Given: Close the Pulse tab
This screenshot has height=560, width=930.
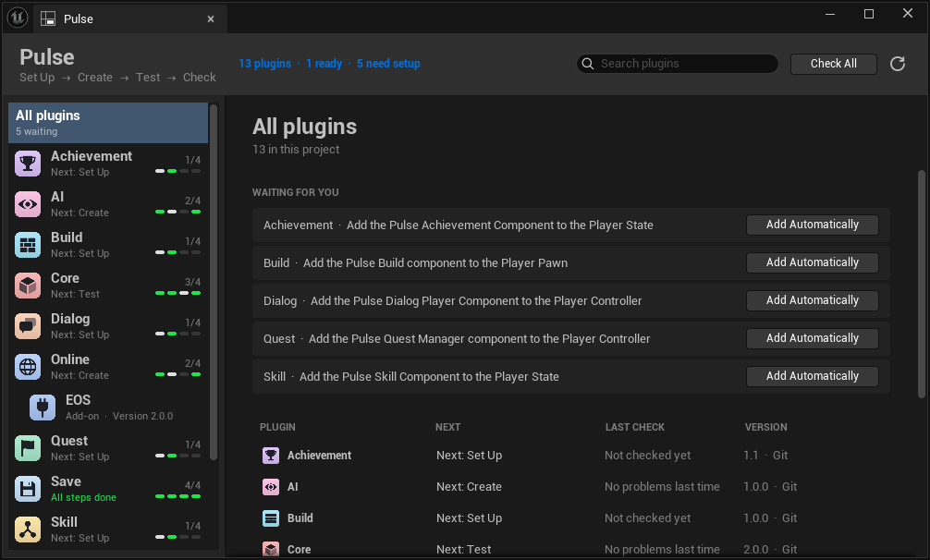Looking at the screenshot, I should click(x=211, y=19).
